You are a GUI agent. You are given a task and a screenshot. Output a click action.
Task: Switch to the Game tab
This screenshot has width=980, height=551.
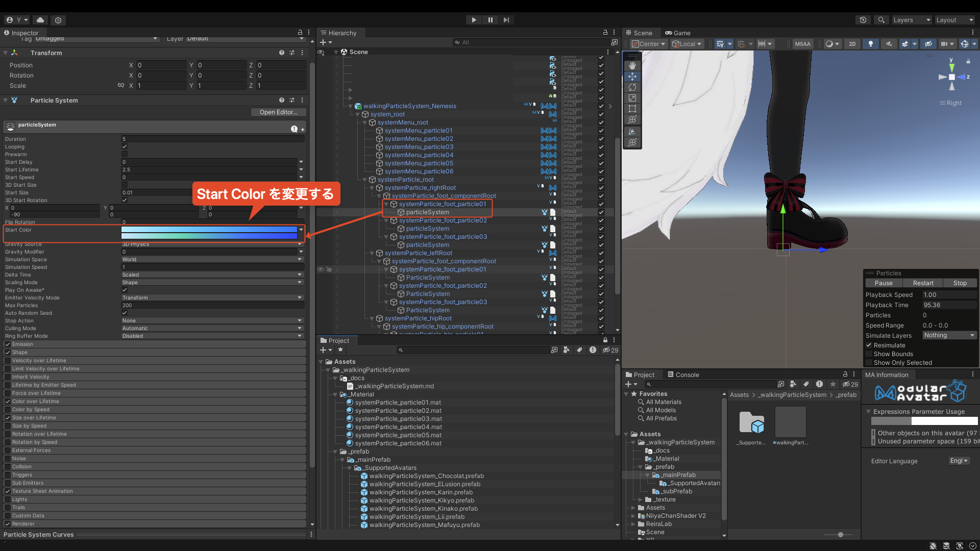click(x=677, y=33)
